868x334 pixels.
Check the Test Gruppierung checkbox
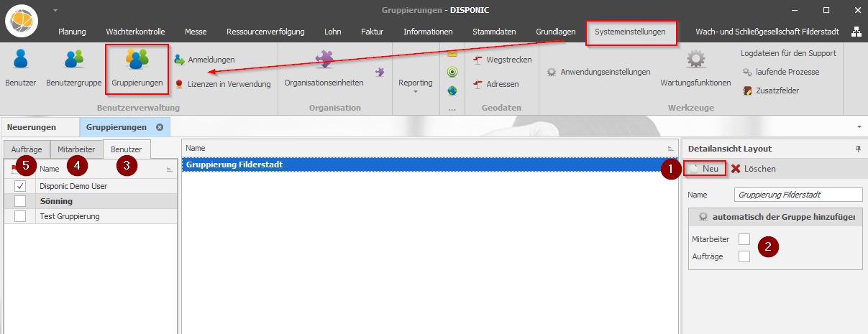tap(20, 216)
